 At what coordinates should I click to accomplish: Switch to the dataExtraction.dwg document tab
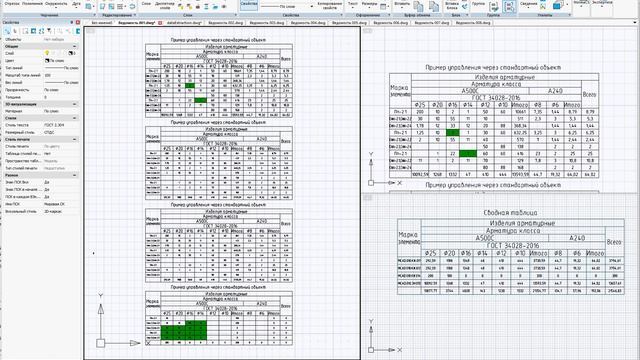click(184, 23)
